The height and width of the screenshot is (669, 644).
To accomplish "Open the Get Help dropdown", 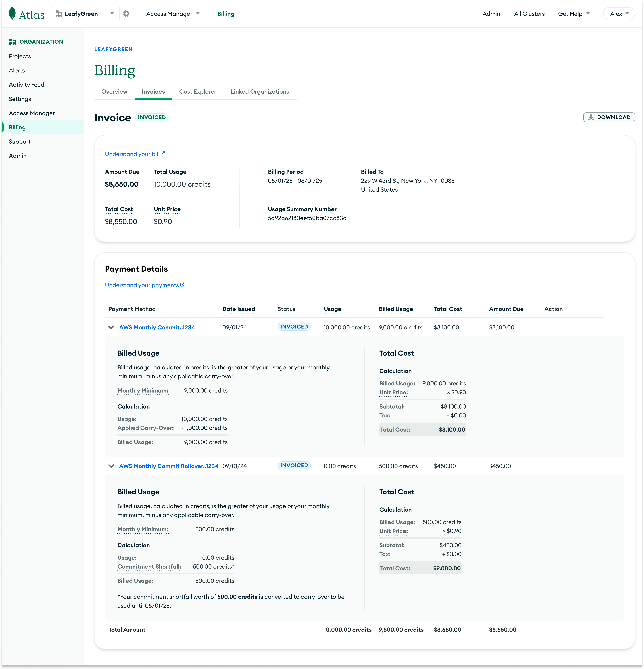I will 574,14.
